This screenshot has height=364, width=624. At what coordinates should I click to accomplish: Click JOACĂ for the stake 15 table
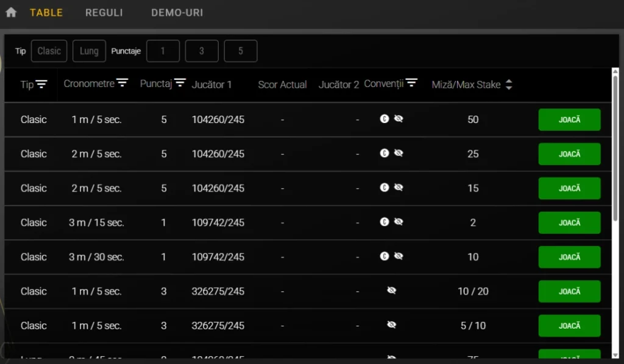(570, 188)
